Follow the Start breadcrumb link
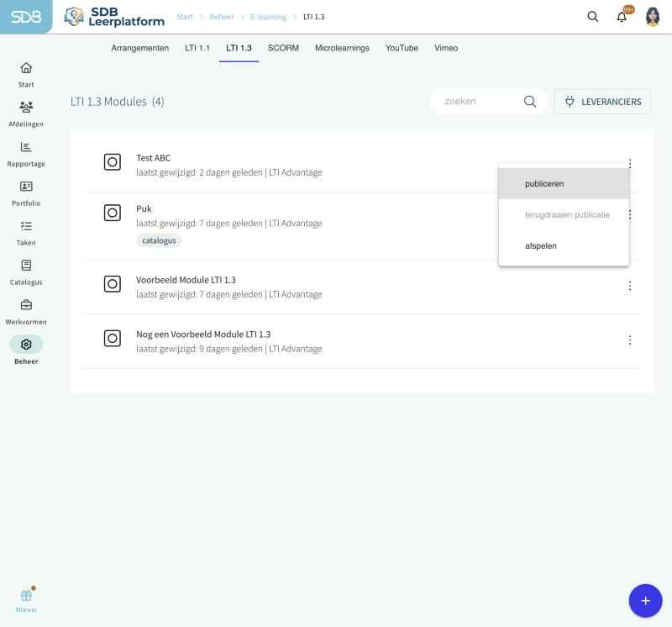The width and height of the screenshot is (672, 627). pos(185,17)
